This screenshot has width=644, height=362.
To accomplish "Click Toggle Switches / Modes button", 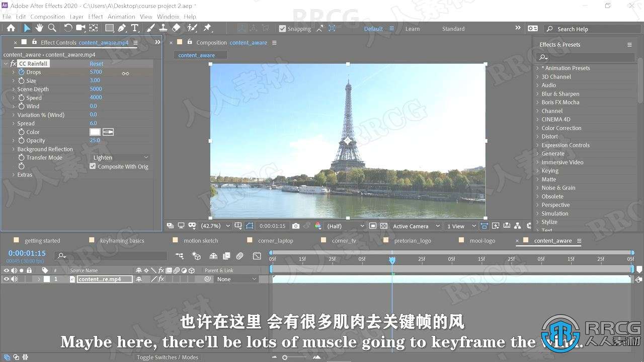I will click(168, 357).
